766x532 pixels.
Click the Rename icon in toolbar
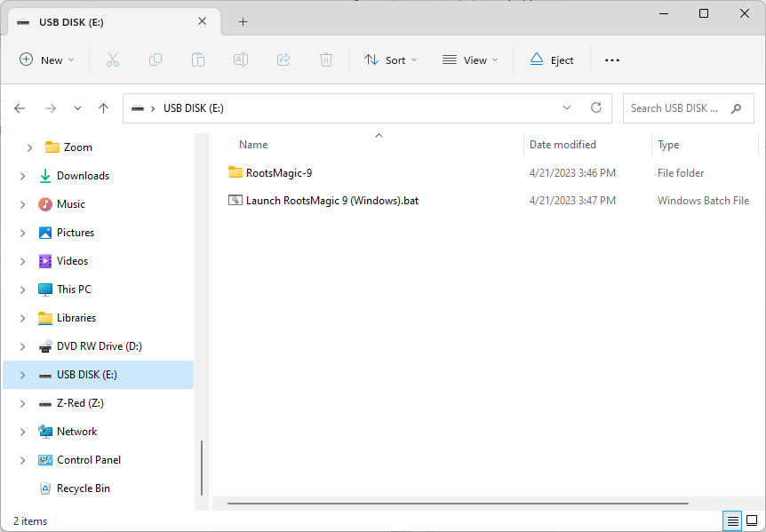pos(241,60)
